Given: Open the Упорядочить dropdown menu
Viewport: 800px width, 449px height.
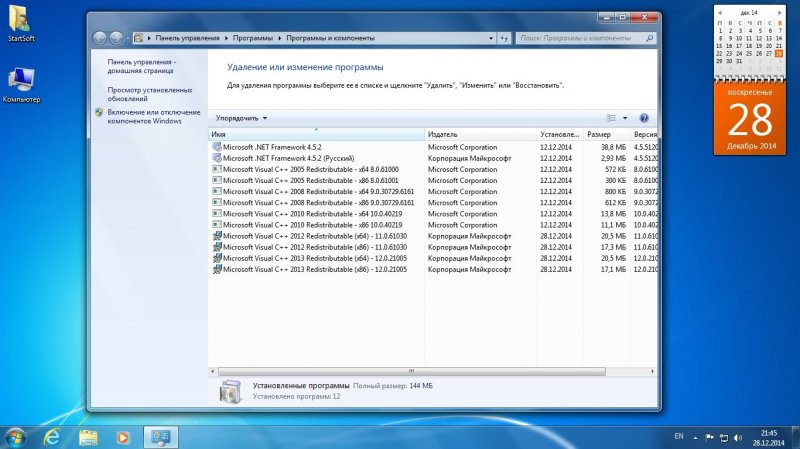Looking at the screenshot, I should tap(241, 118).
